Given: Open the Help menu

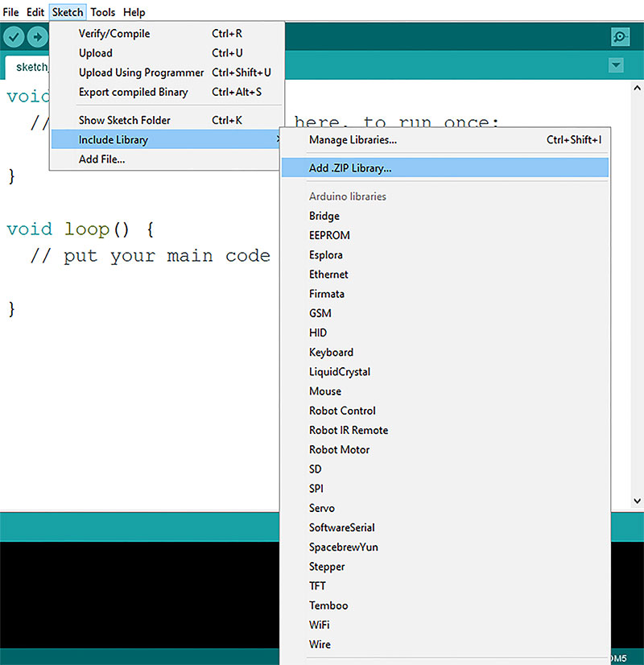Looking at the screenshot, I should 134,12.
